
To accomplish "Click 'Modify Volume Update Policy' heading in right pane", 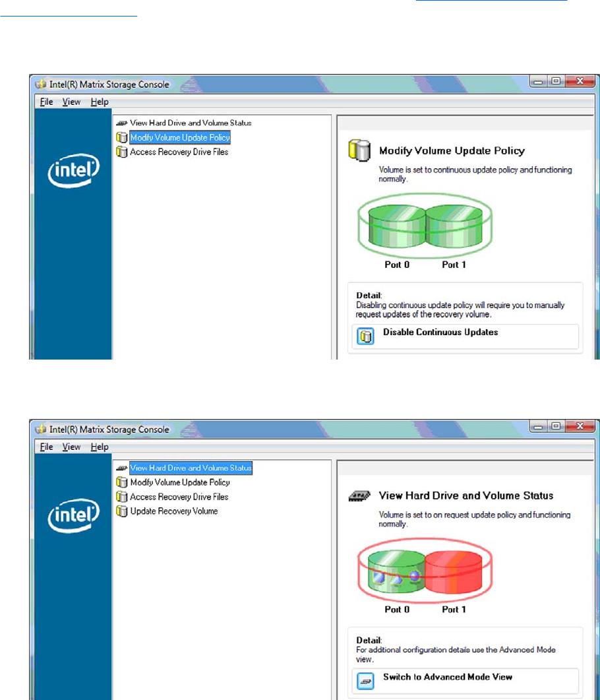I will tap(452, 151).
